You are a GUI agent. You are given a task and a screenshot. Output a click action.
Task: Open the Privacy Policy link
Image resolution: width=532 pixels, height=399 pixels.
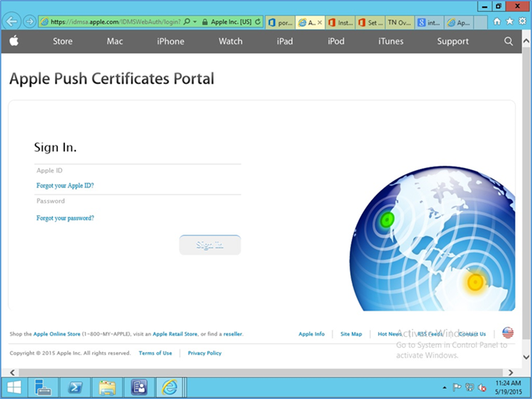coord(205,353)
